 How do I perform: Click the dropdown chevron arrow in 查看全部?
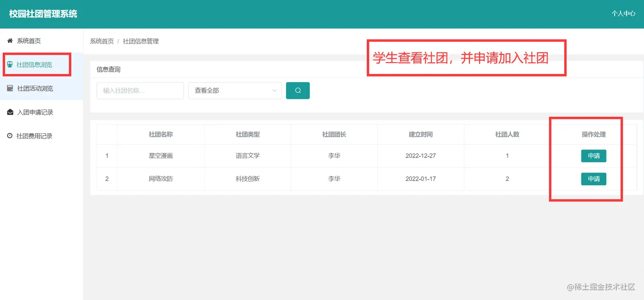[274, 90]
